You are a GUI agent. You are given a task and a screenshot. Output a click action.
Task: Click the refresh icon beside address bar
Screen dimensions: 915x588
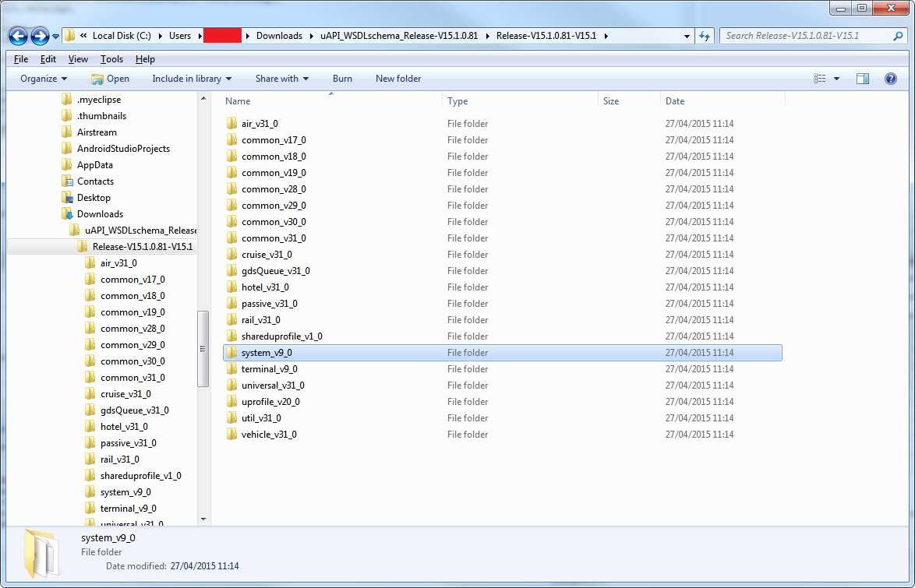point(705,36)
